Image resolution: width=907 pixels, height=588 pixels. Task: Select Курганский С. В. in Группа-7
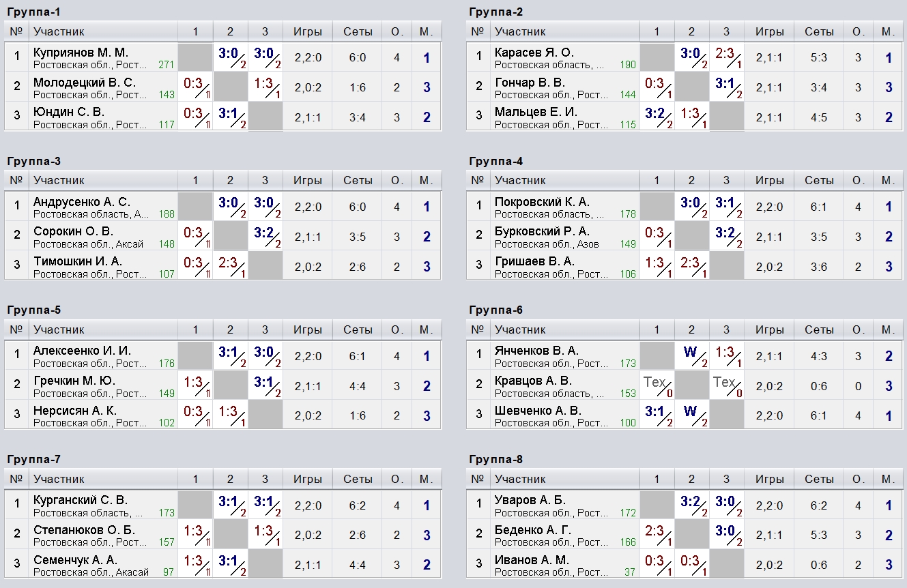pyautogui.click(x=81, y=500)
